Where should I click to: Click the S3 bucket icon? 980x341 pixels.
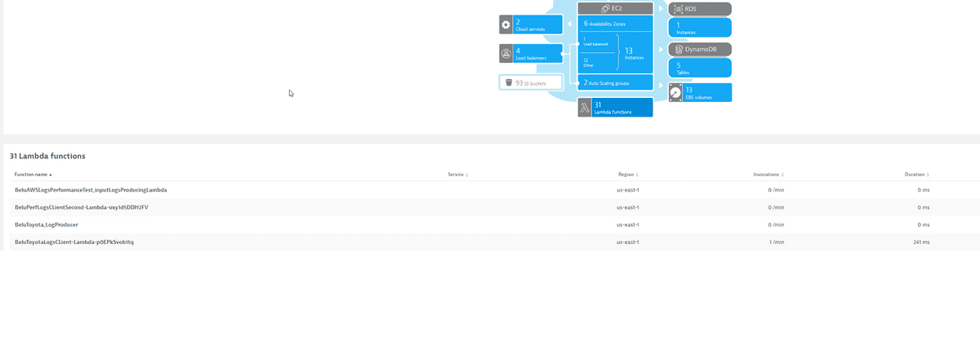(x=509, y=82)
